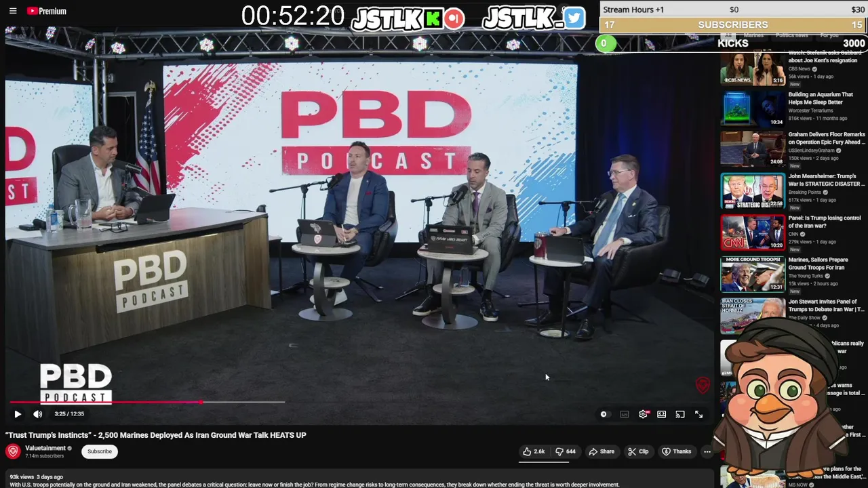Open Marines, Sailors Prepare Ground Troops video

[x=818, y=264]
